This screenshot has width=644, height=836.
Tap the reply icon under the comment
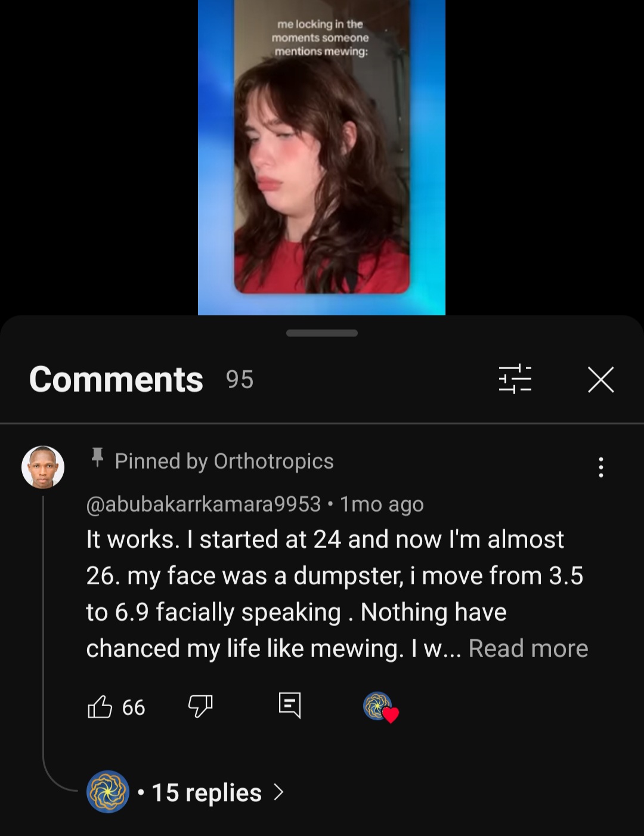[290, 705]
